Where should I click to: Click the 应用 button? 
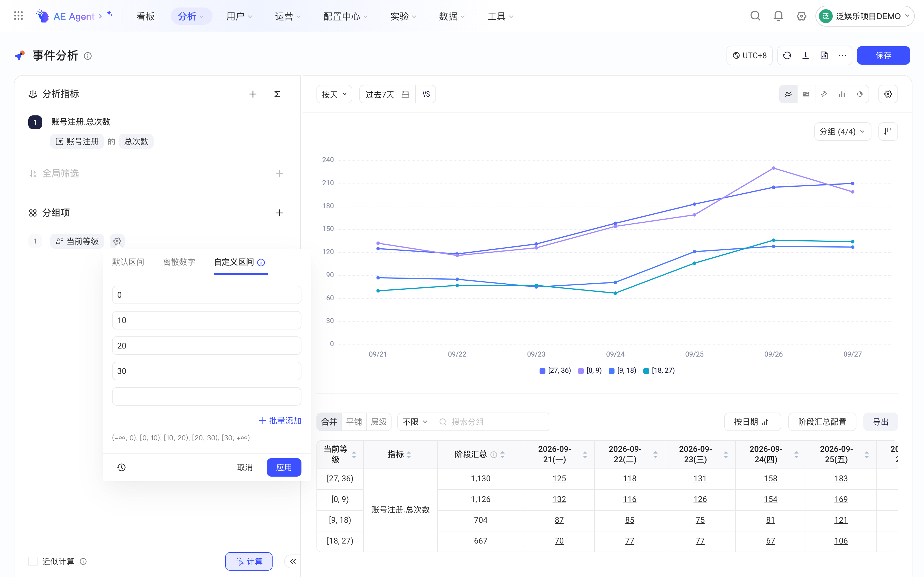(284, 467)
